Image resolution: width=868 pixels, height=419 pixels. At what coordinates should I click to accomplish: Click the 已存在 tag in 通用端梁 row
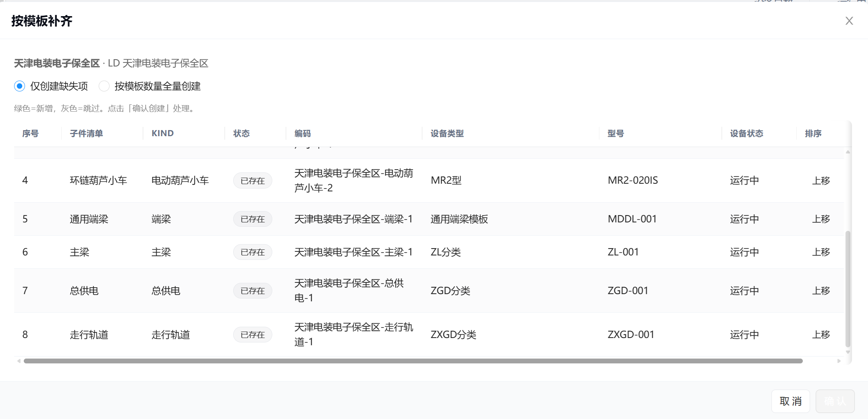253,219
